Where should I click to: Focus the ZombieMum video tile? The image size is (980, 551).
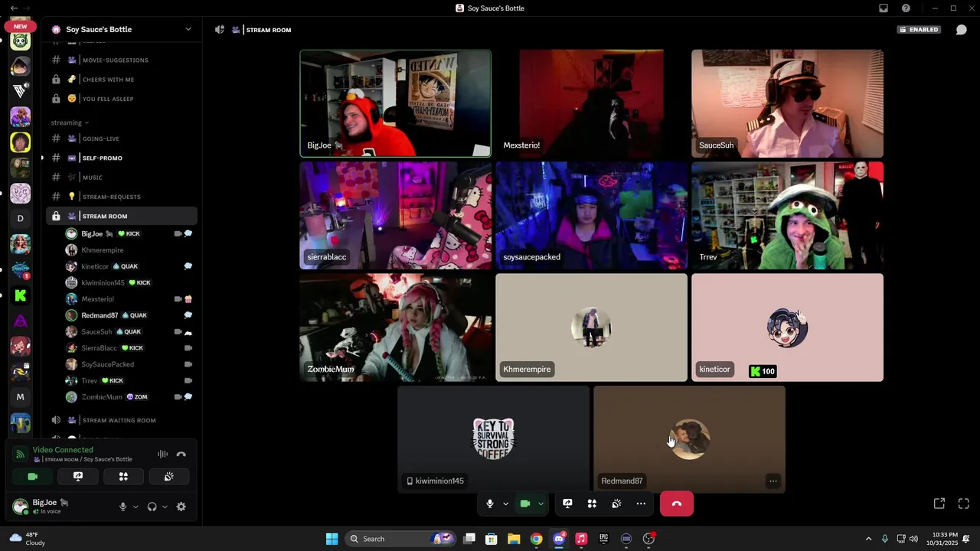click(x=395, y=328)
